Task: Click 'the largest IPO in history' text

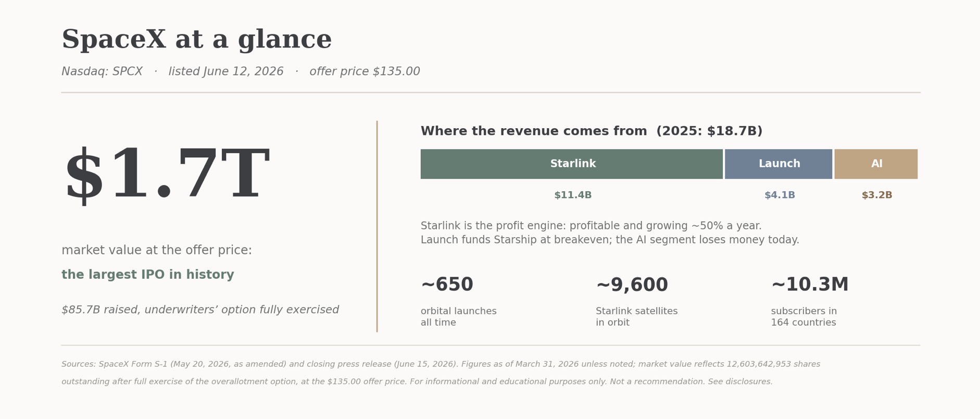Action: 148,275
